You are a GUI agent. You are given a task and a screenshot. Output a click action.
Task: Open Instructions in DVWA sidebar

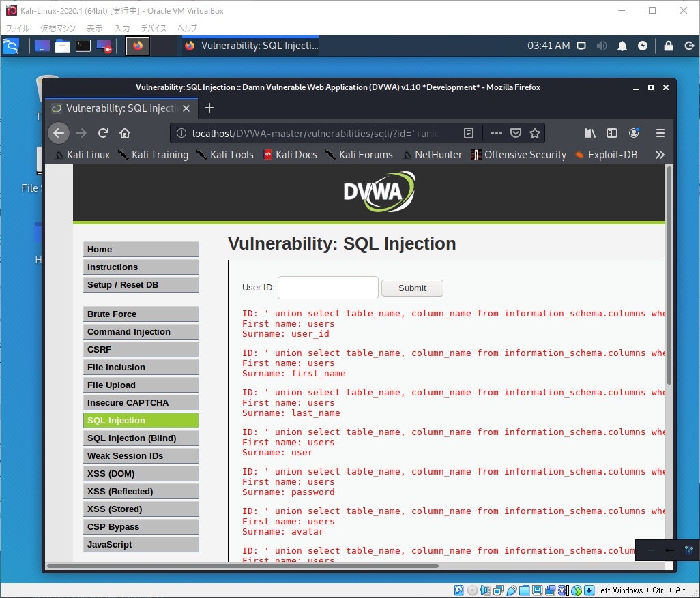(x=141, y=267)
